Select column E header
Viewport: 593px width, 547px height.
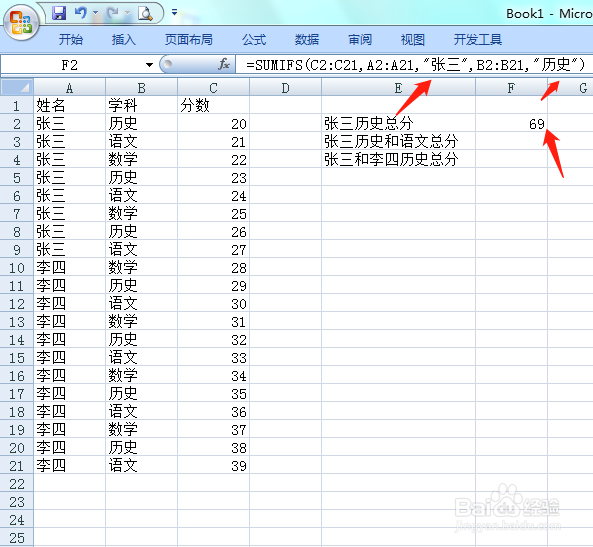click(398, 88)
